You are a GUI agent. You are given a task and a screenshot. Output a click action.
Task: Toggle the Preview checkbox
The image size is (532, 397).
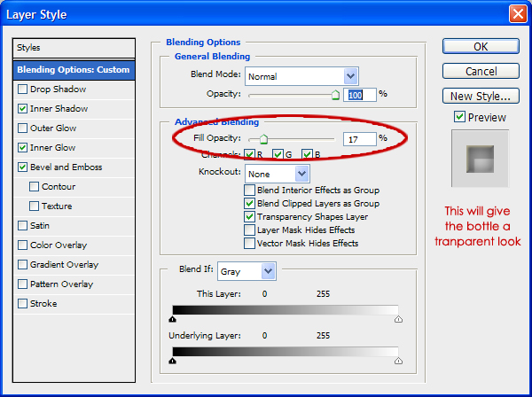[459, 117]
